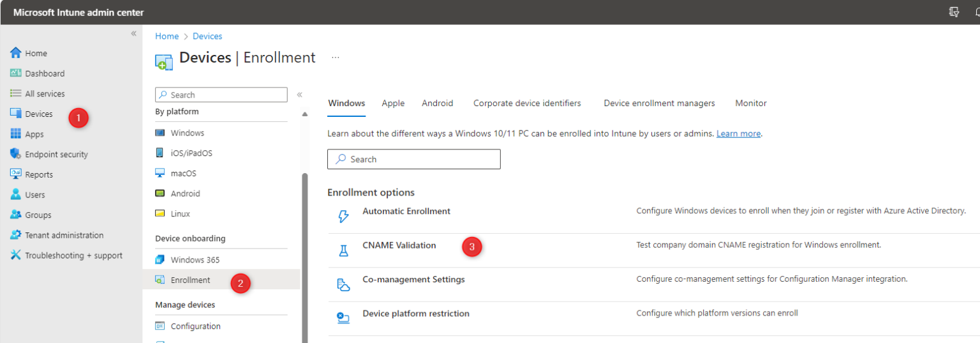The width and height of the screenshot is (980, 343).
Task: Click the Devices breadcrumb link
Action: (207, 36)
